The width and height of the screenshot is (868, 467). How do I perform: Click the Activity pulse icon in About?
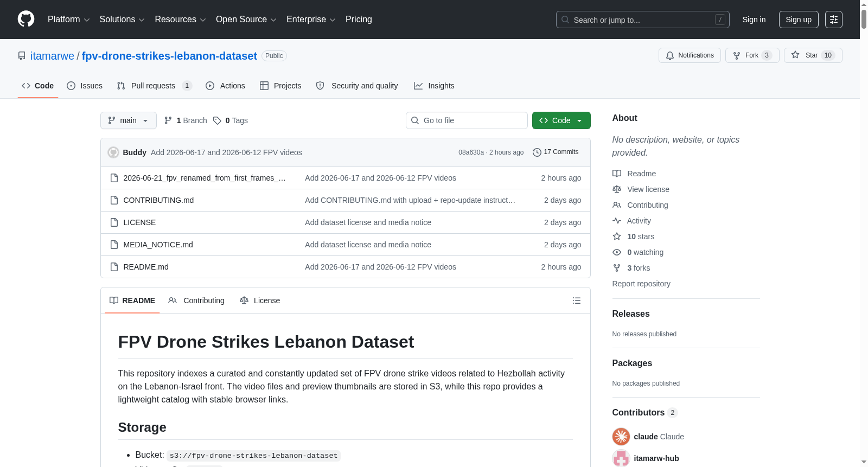(617, 221)
